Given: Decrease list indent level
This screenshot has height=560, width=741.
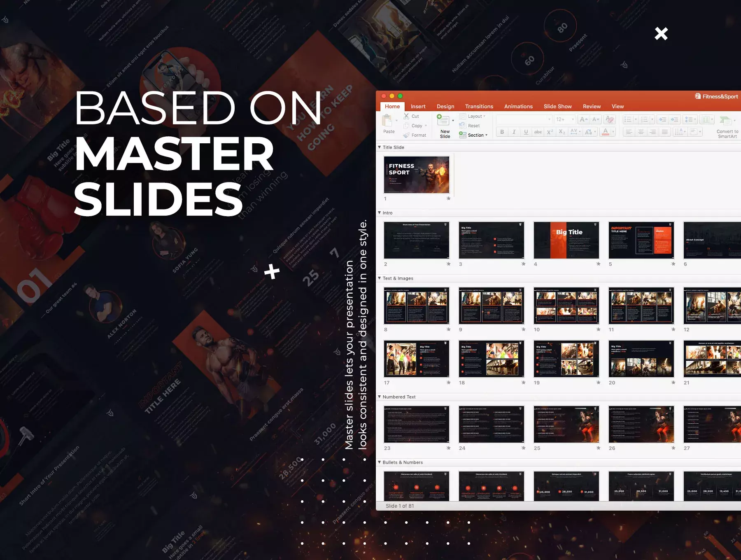Looking at the screenshot, I should pos(662,119).
